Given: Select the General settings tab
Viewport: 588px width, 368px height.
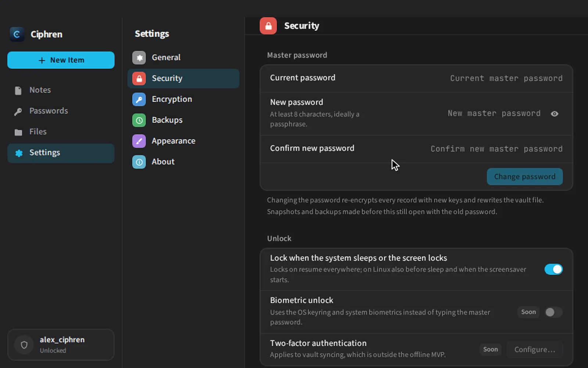Looking at the screenshot, I should 183,58.
